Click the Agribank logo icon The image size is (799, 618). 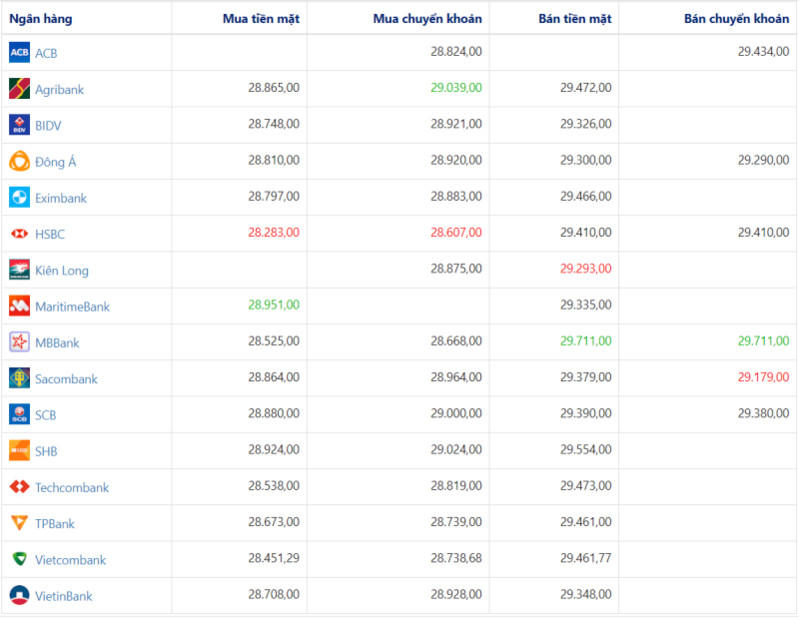(x=19, y=89)
